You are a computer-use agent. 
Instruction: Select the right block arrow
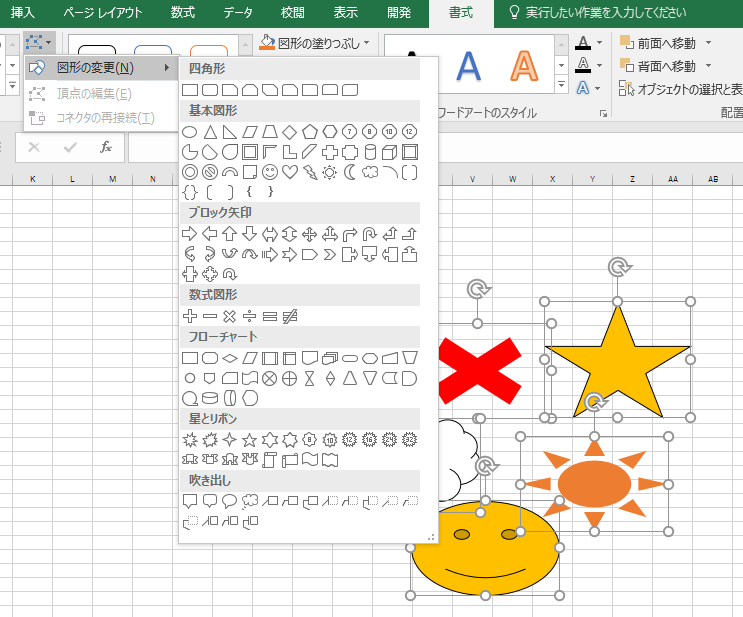190,234
